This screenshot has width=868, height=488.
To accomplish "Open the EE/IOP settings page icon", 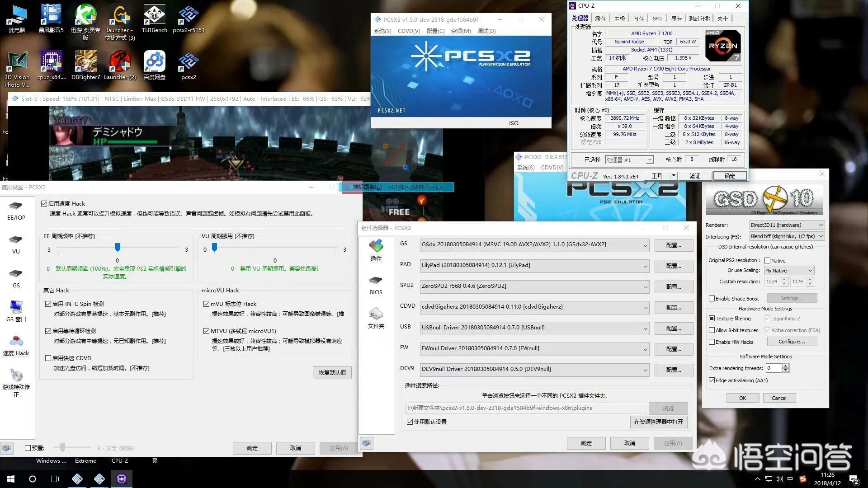I will tap(16, 206).
